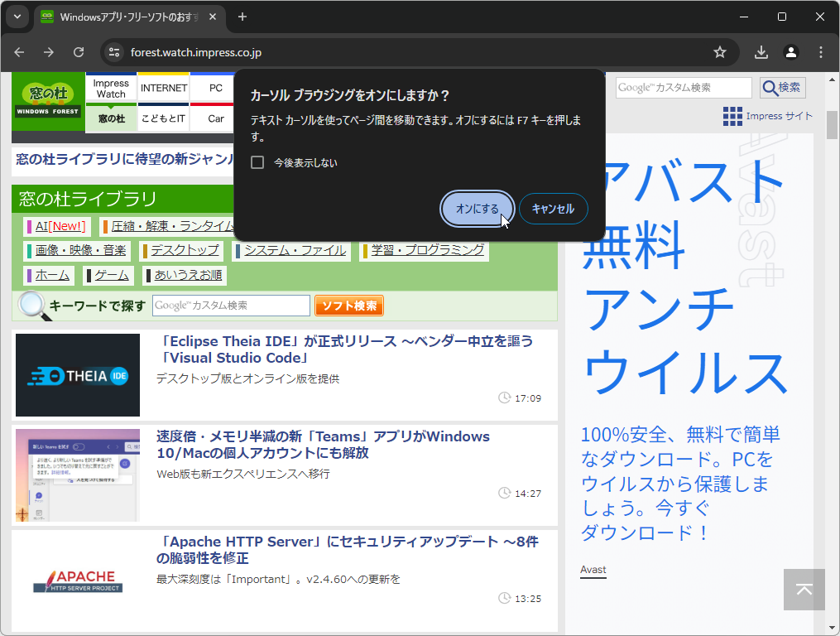The width and height of the screenshot is (840, 636).
Task: Click the Impress サイト grid icon
Action: [x=732, y=116]
